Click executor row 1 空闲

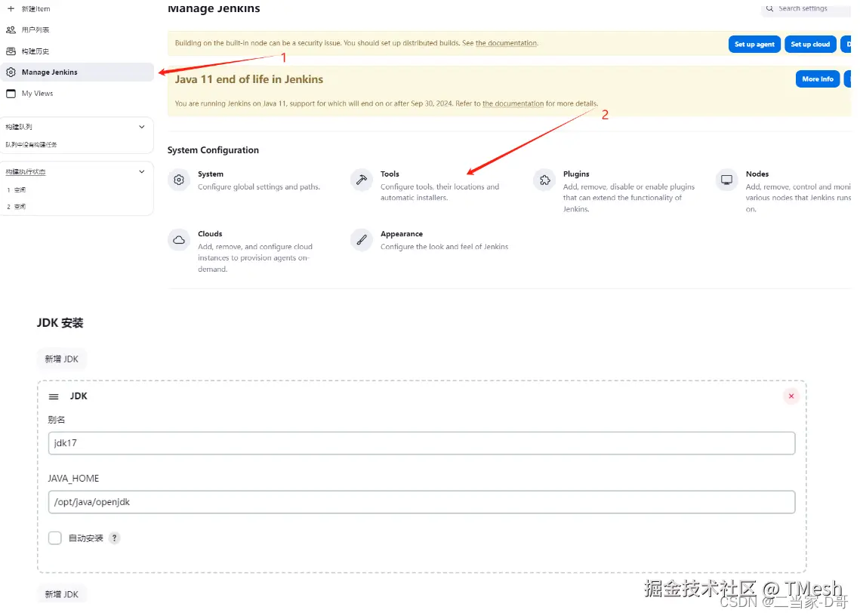click(x=17, y=189)
